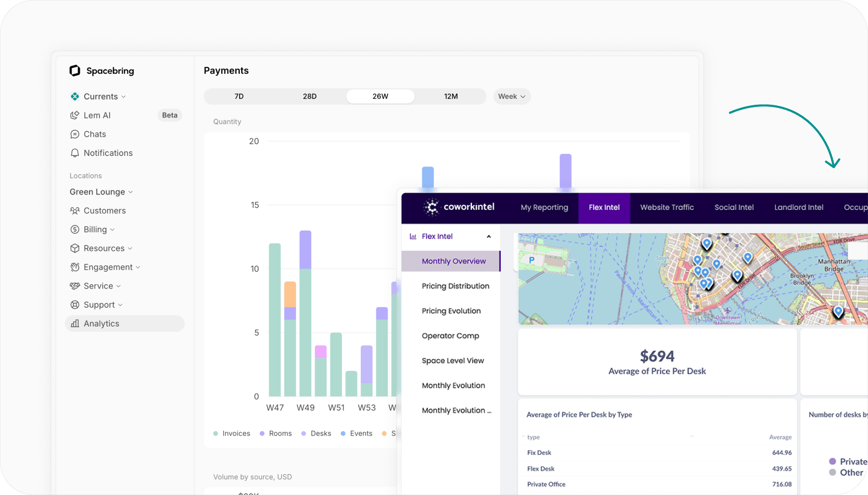Expand the Support submenu chevron
The height and width of the screenshot is (495, 868).
pos(121,305)
